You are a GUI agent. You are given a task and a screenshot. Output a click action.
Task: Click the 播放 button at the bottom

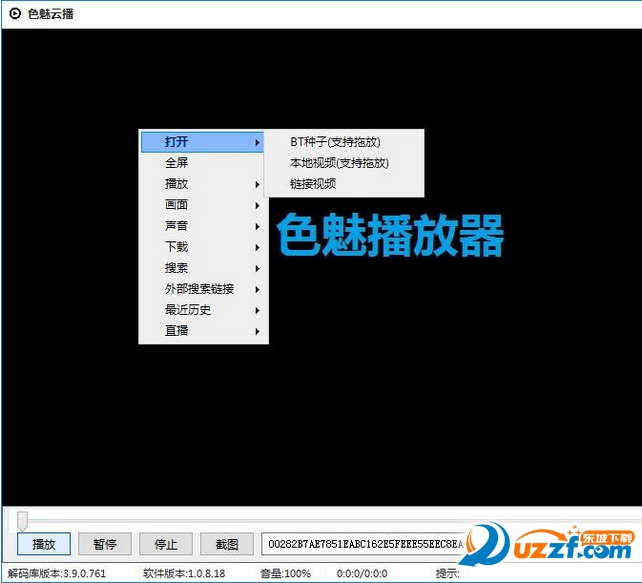click(44, 544)
